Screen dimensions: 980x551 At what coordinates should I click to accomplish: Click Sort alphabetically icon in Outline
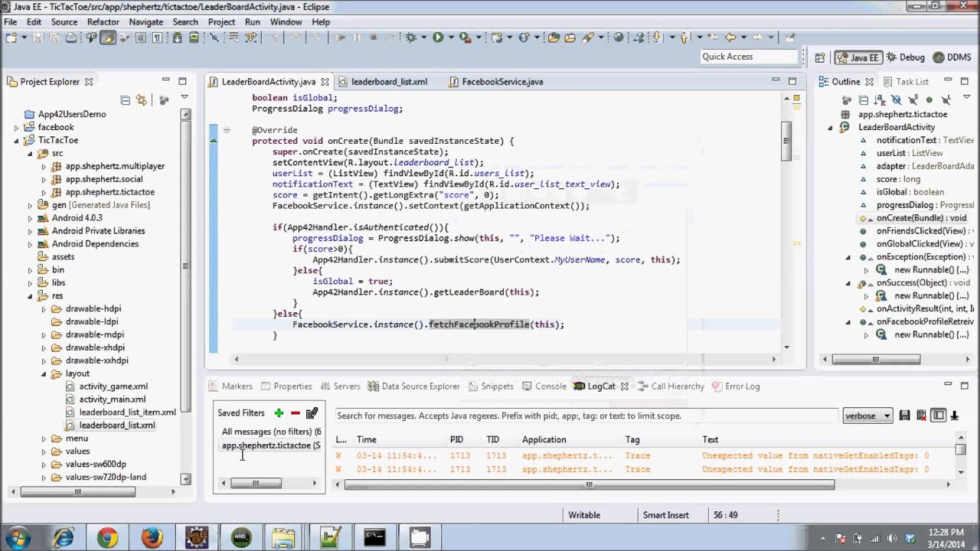[x=880, y=100]
